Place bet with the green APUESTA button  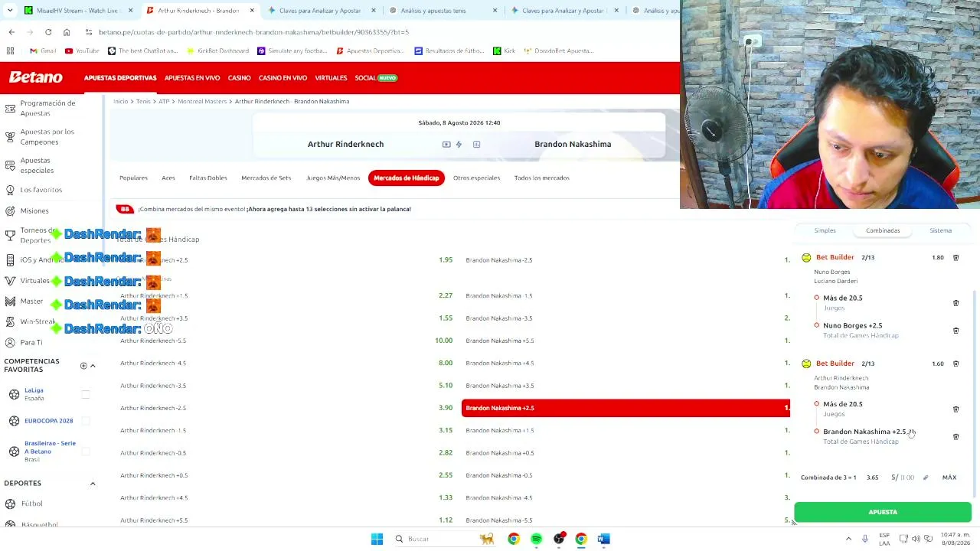click(x=883, y=512)
